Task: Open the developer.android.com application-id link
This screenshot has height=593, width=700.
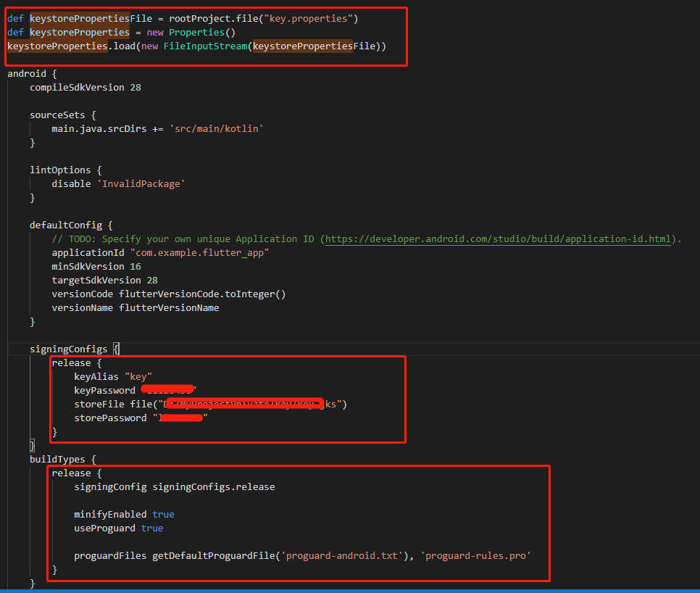Action: (498, 239)
